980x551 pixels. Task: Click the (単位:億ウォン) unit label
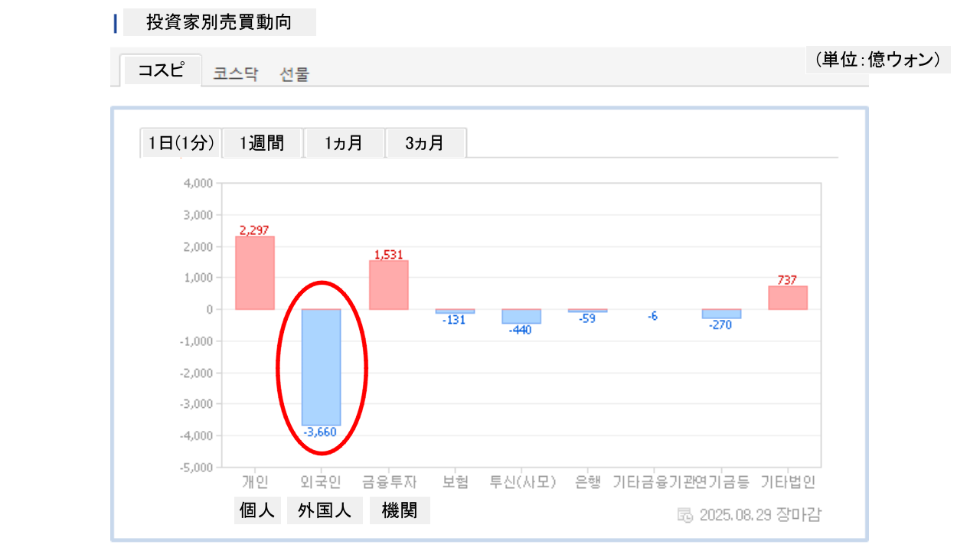tap(877, 60)
